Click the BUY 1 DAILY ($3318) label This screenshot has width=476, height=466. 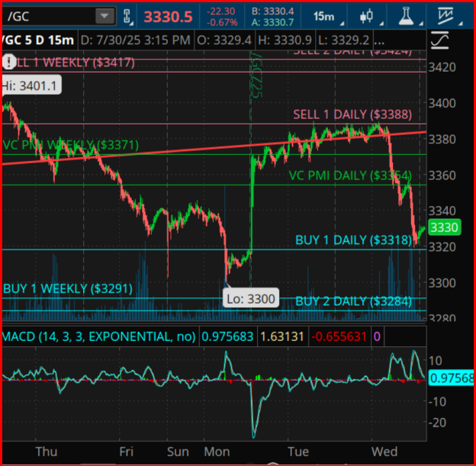(x=353, y=240)
